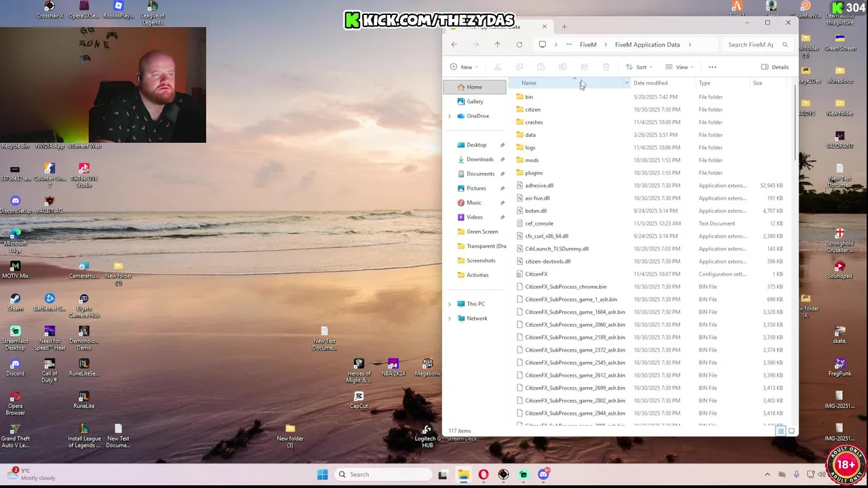Image resolution: width=868 pixels, height=488 pixels.
Task: Open the weather widget on taskbar
Action: click(x=32, y=474)
